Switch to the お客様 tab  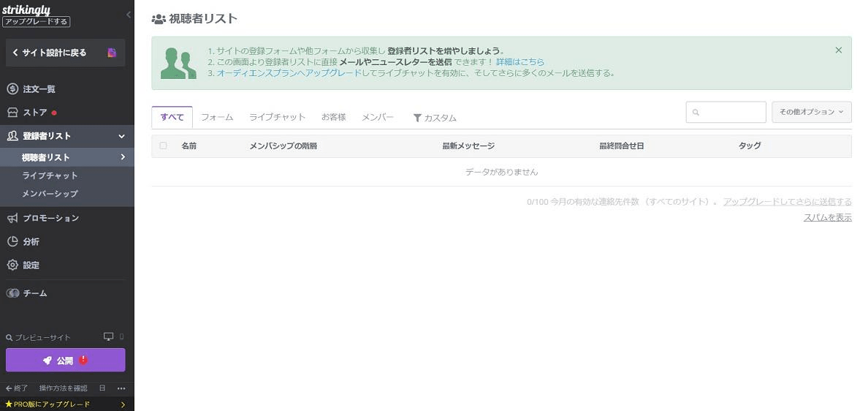tap(334, 118)
